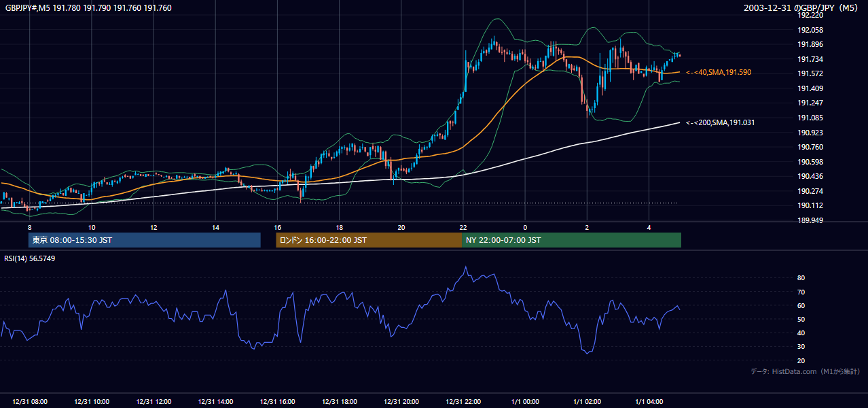The height and width of the screenshot is (408, 868).
Task: Click RSI scale value 60
Action: 801,305
